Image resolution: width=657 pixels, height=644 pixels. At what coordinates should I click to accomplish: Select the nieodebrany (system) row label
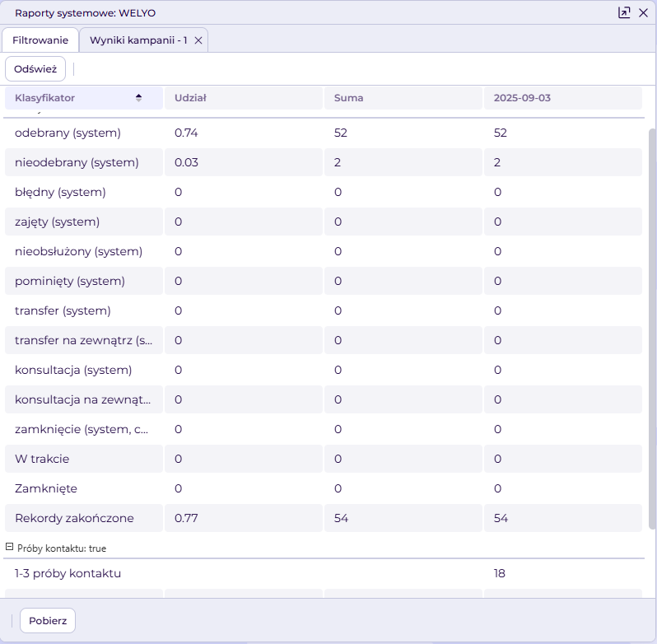[77, 162]
